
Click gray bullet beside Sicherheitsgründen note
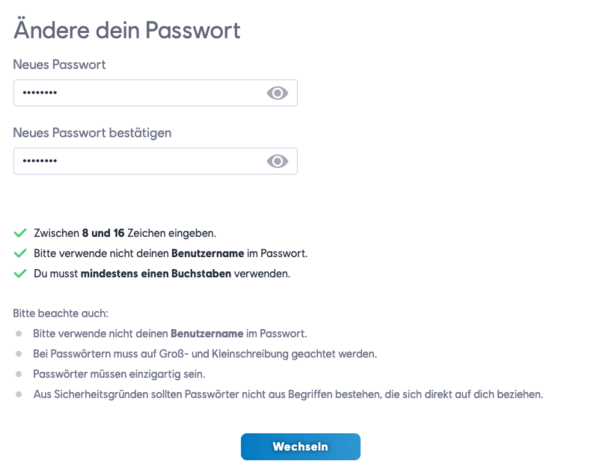click(18, 395)
